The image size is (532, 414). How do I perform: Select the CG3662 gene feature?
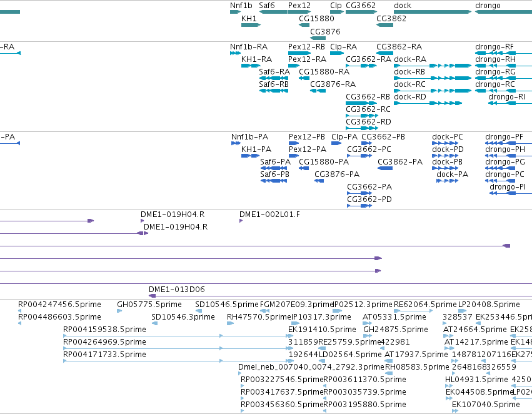[361, 12]
